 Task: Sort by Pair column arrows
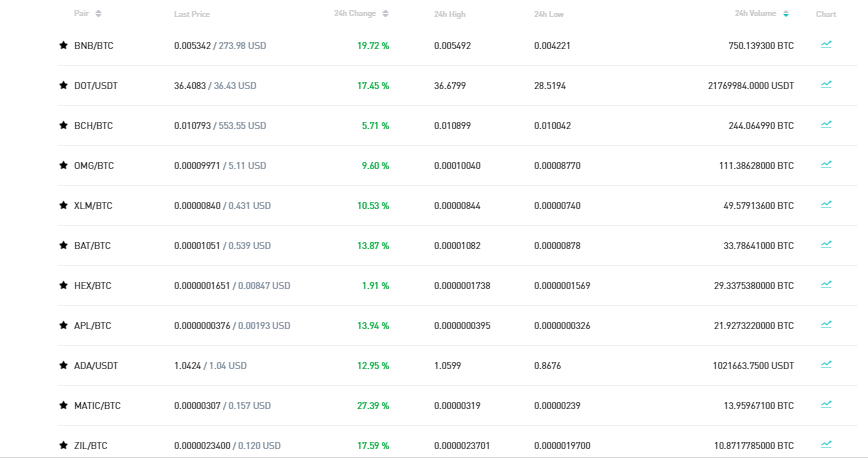[x=99, y=13]
